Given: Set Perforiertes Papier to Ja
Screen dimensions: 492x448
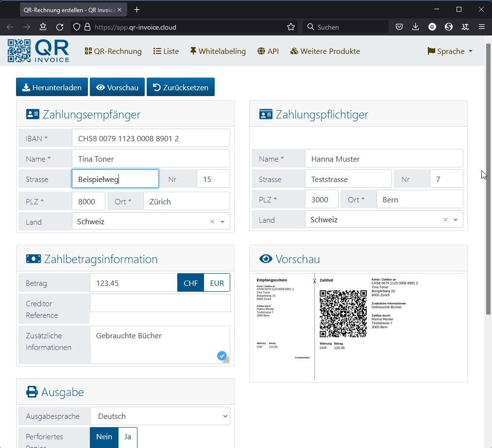Looking at the screenshot, I should (128, 437).
